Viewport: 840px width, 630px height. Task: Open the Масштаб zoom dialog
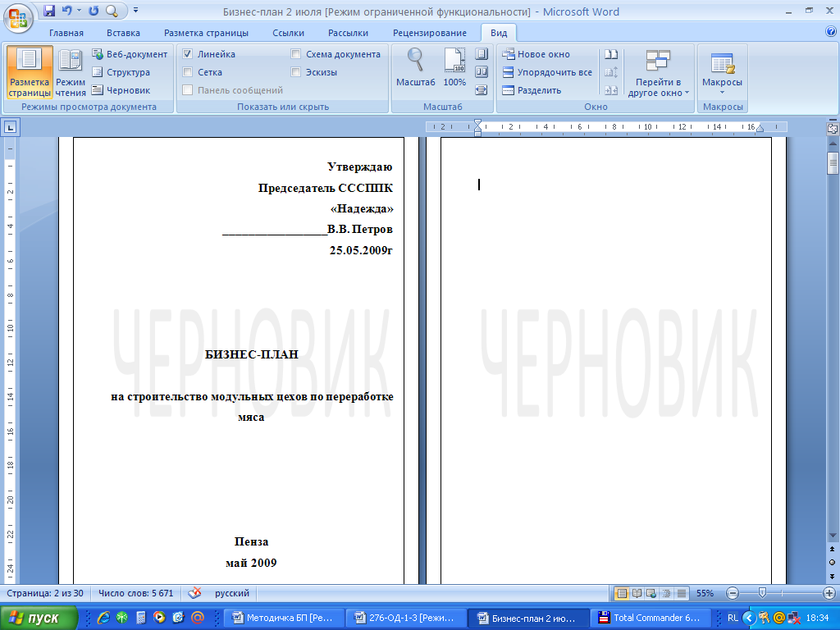[x=416, y=67]
